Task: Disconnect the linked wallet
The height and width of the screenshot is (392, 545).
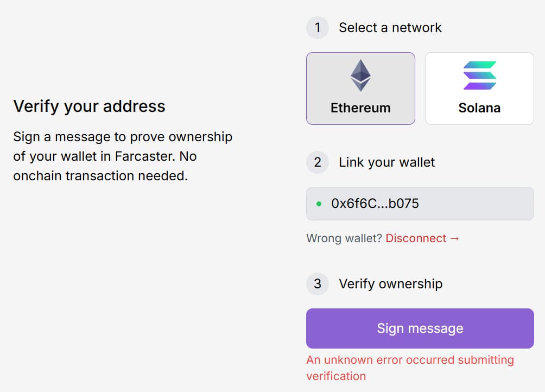Action: (x=416, y=238)
